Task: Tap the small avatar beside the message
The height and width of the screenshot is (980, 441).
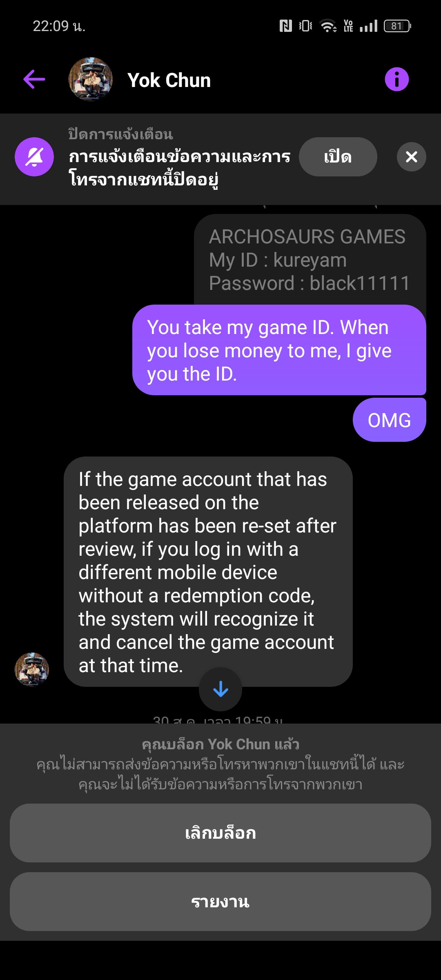Action: point(32,670)
